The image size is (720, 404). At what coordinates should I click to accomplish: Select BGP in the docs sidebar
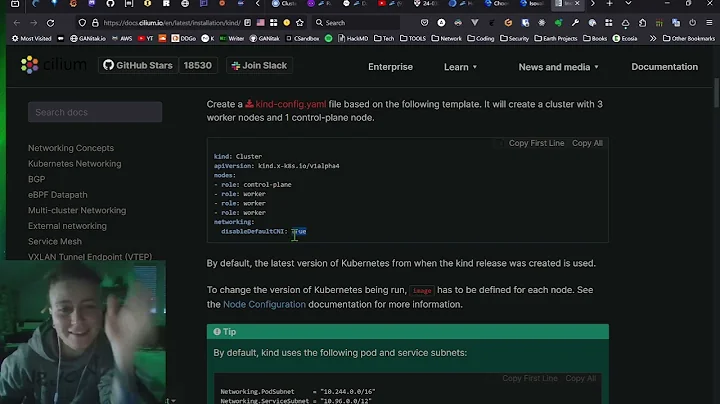click(x=36, y=180)
